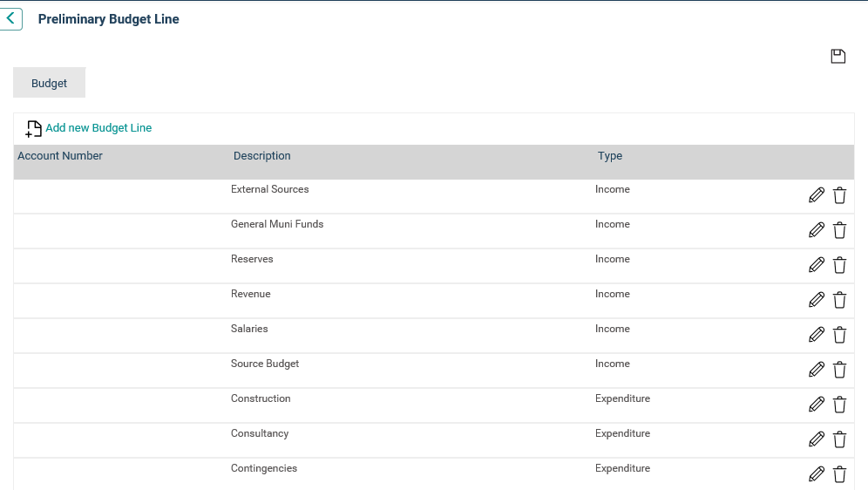The image size is (868, 490).
Task: Delete the Revenue row
Action: [840, 300]
